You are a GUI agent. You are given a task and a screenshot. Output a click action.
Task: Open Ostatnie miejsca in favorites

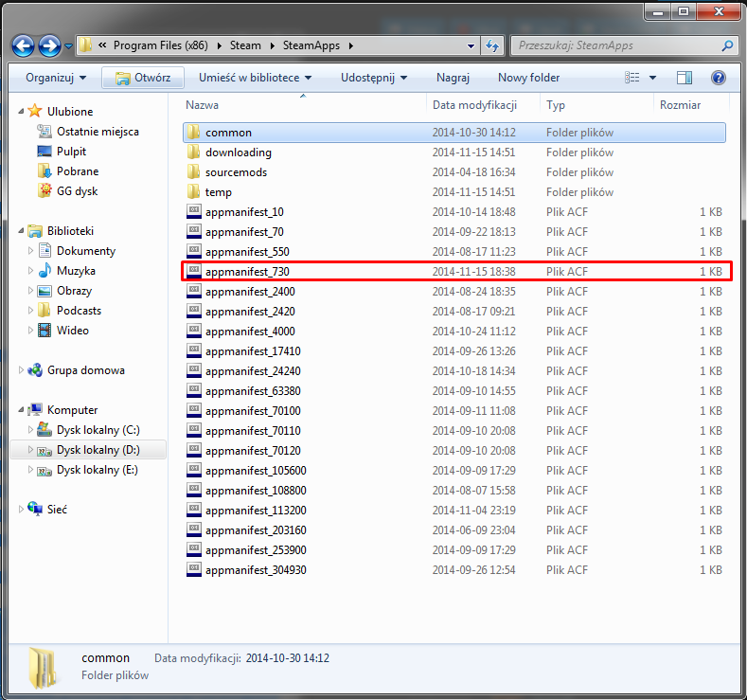coord(98,132)
